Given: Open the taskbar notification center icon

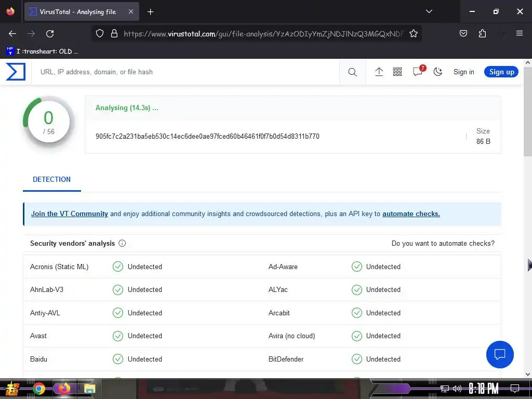Looking at the screenshot, I should pyautogui.click(x=515, y=388).
